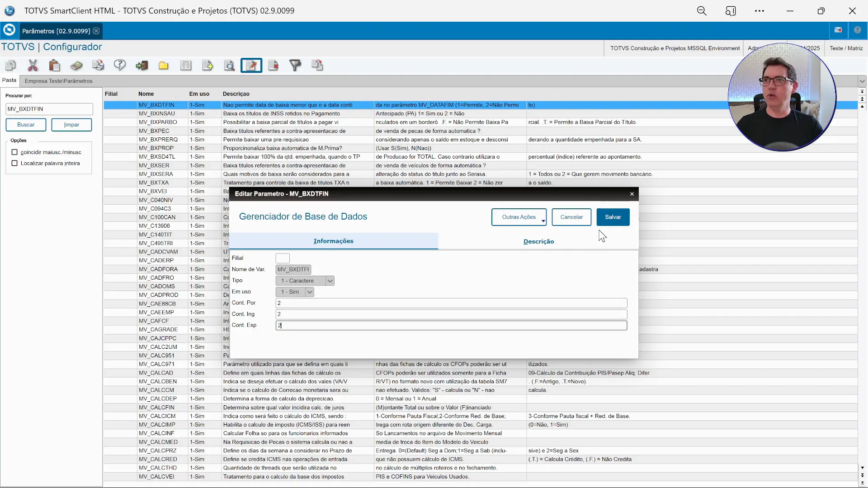Screen dimensions: 868x488
Task: Click into the Cont. Ing field
Action: (x=451, y=314)
